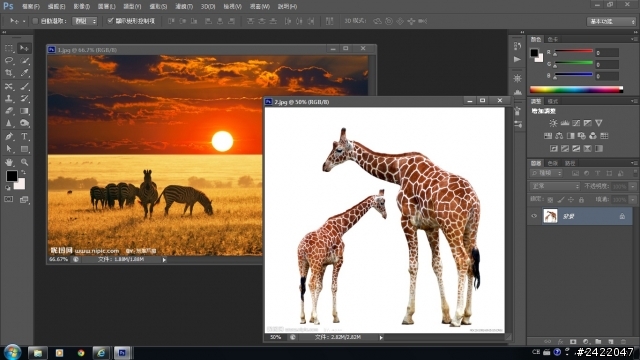Select the Move tool in toolbox

(x=24, y=49)
